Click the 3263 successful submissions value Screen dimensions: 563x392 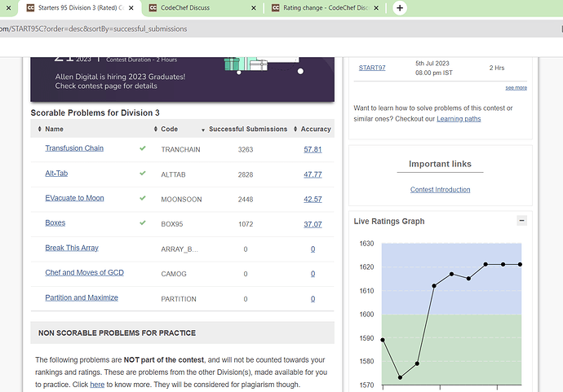(246, 150)
